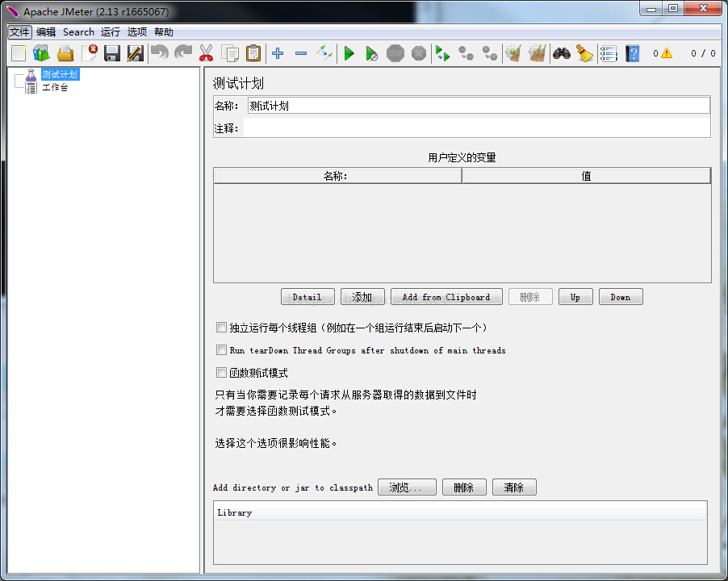This screenshot has width=728, height=581.
Task: Click the Cut scissors icon
Action: coord(206,53)
